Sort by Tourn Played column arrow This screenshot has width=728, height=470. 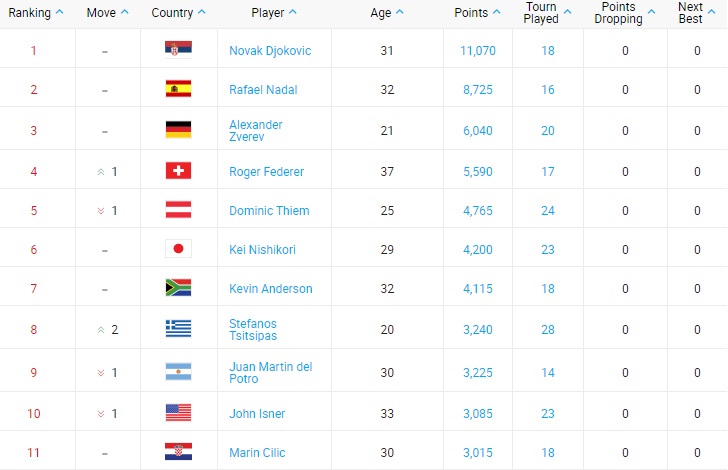click(567, 12)
